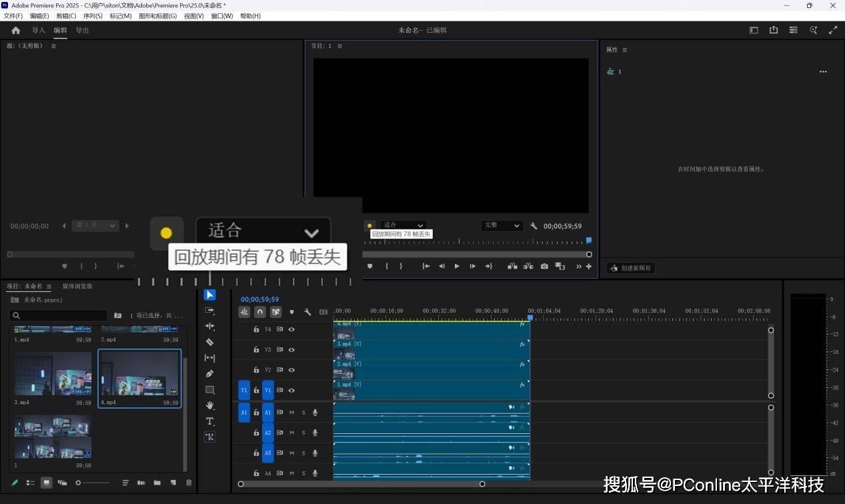The height and width of the screenshot is (504, 845).
Task: Open the 项目 panel hamburger menu
Action: point(49,287)
